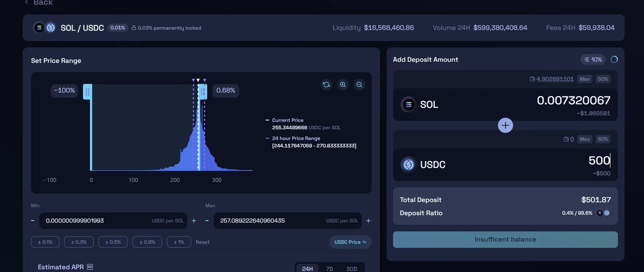Click the USDC wallet icon
Screen dimensions: 644x272
(x=566, y=139)
